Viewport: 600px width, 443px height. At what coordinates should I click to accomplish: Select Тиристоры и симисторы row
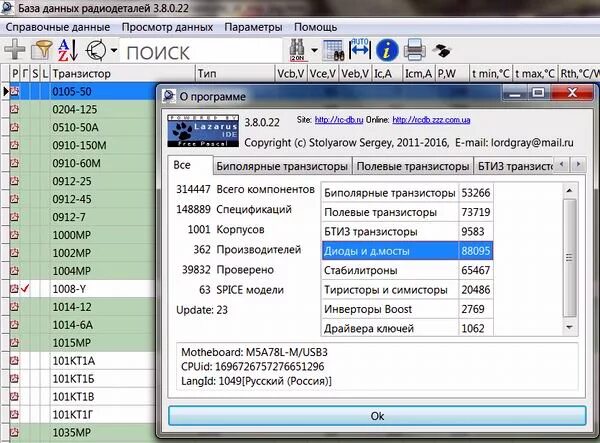407,290
